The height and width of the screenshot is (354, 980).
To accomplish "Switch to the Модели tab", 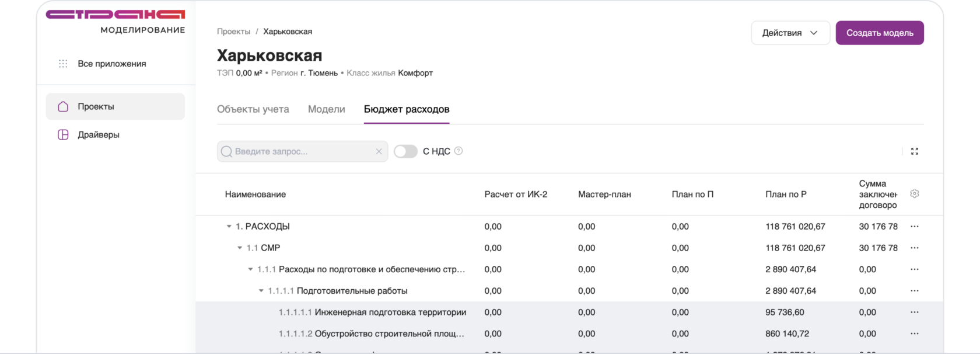I will click(326, 109).
